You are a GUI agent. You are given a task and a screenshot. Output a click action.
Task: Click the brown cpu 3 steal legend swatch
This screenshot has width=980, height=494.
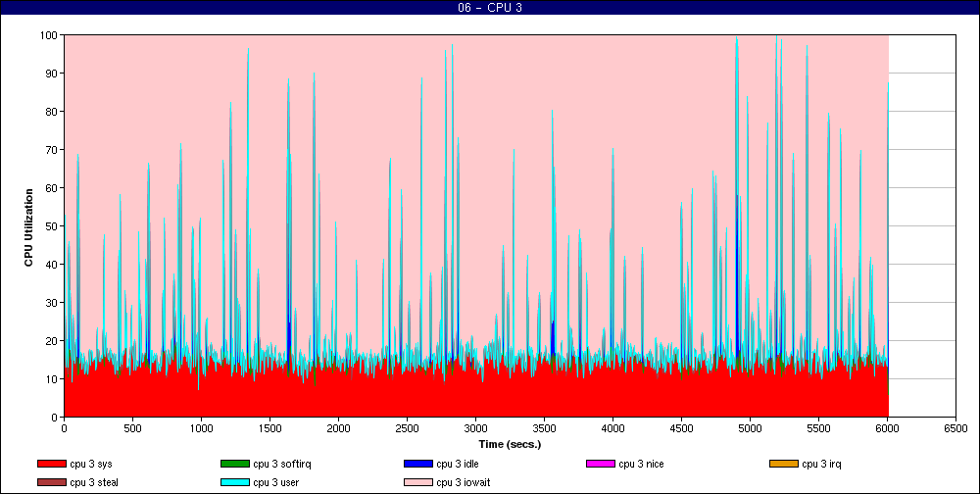(52, 483)
